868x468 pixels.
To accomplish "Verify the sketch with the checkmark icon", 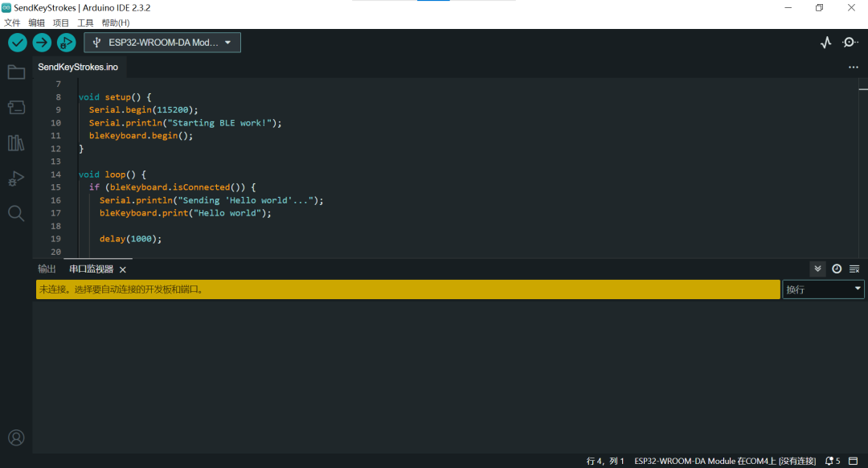I will pos(17,42).
